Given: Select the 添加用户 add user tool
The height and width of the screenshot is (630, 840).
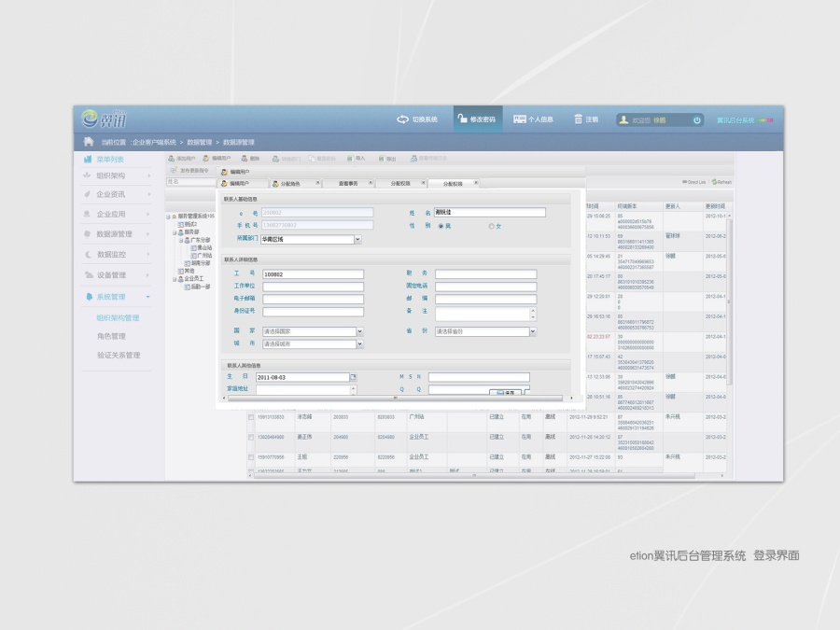Looking at the screenshot, I should pyautogui.click(x=179, y=160).
